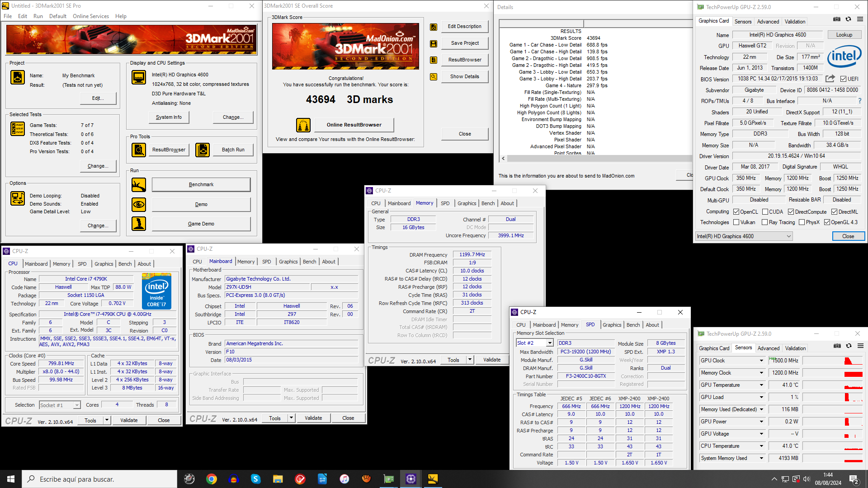Toggle the OpenGL 4.3 checkbox

827,222
